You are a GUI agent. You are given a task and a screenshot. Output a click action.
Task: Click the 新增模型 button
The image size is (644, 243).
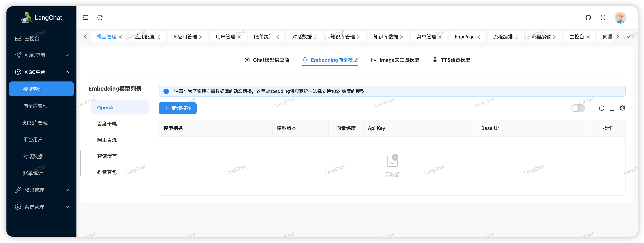[177, 108]
